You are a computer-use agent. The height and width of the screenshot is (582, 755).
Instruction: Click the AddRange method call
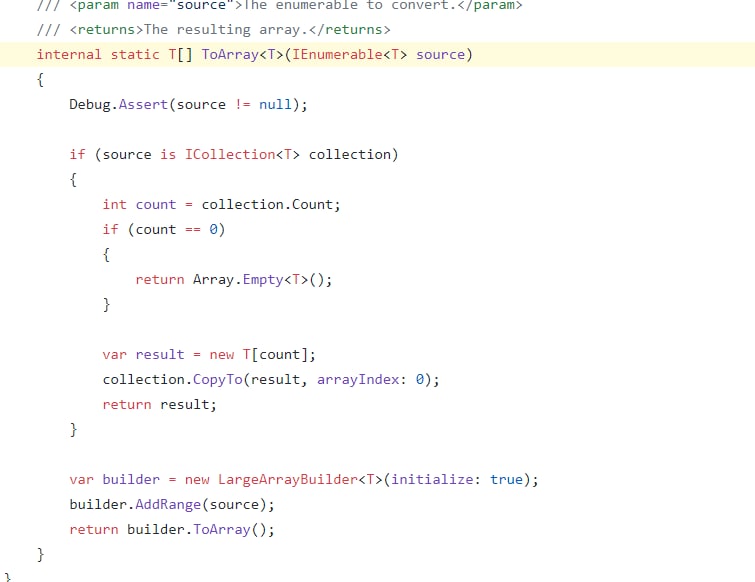pyautogui.click(x=168, y=505)
